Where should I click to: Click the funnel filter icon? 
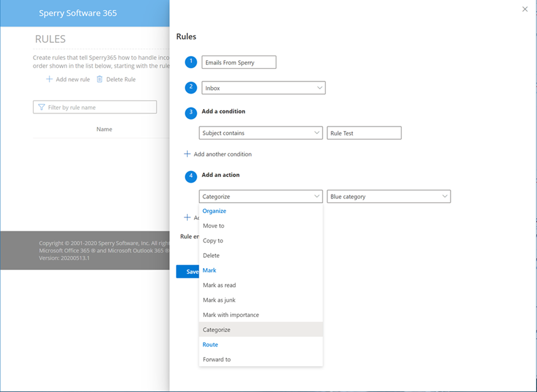42,107
